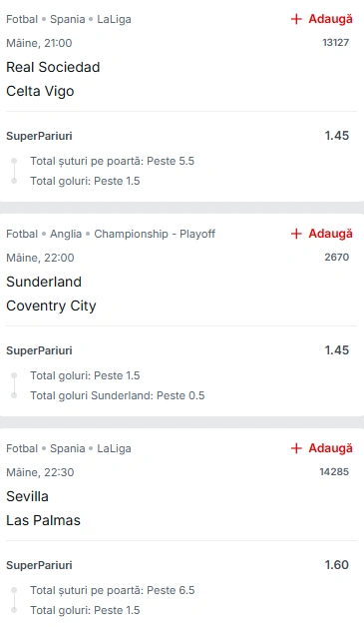364x627 pixels.
Task: Open the Real Sociedad team name
Action: [53, 67]
